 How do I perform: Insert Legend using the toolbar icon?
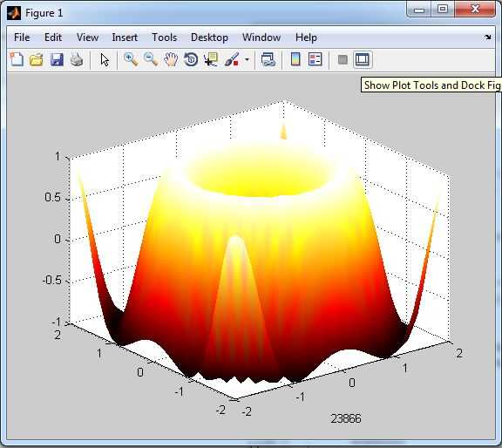pyautogui.click(x=315, y=59)
